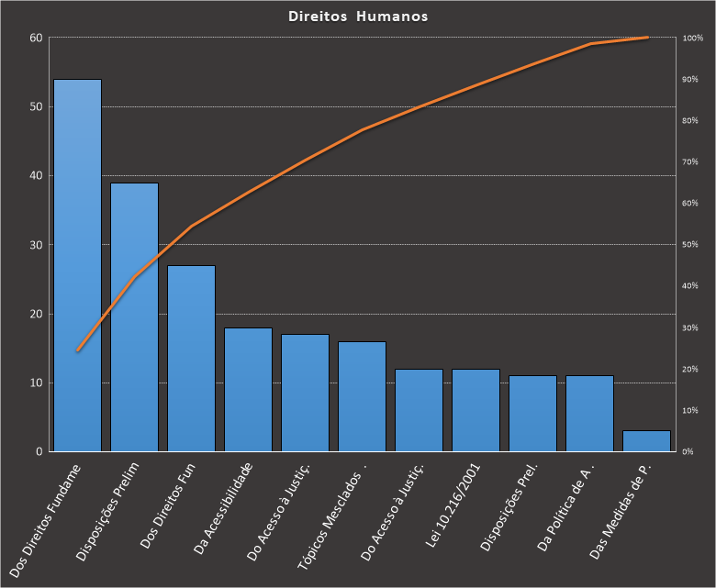716x588 pixels.
Task: Click the Da Acessibilidade bar
Action: [248, 390]
